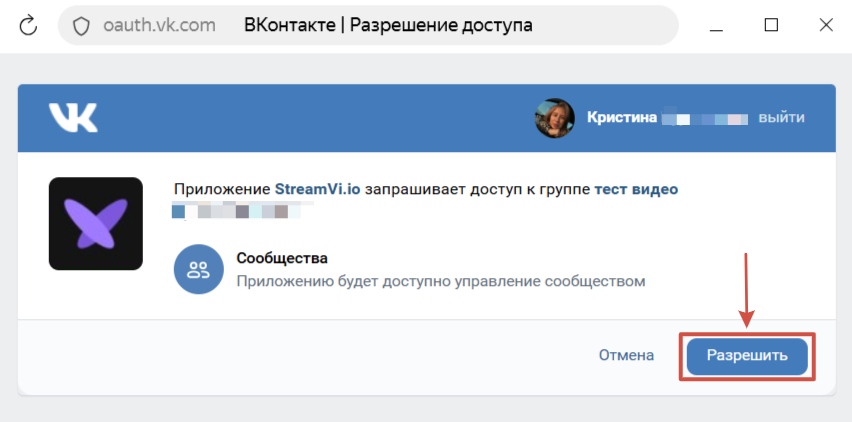The height and width of the screenshot is (422, 852).
Task: Maximize the browser window
Action: 771,25
